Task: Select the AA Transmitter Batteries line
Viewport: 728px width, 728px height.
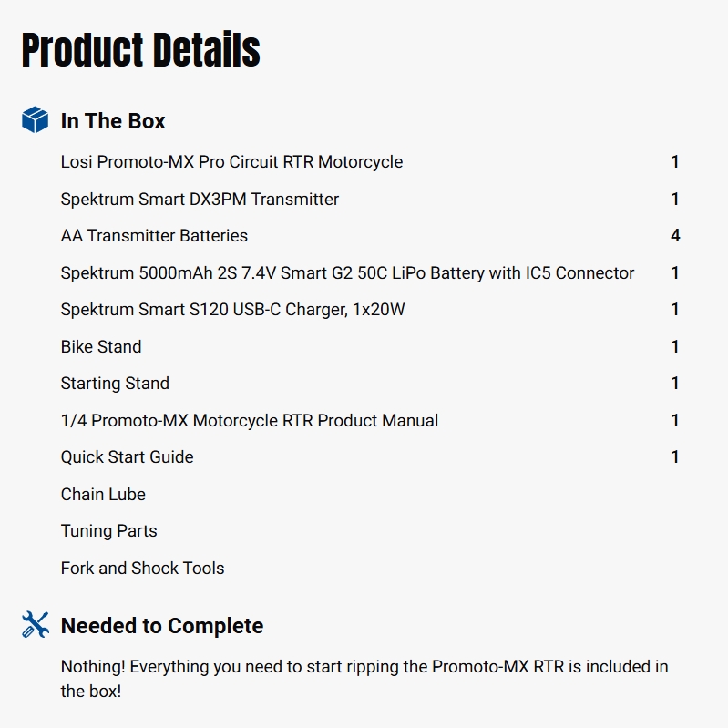Action: tap(154, 236)
